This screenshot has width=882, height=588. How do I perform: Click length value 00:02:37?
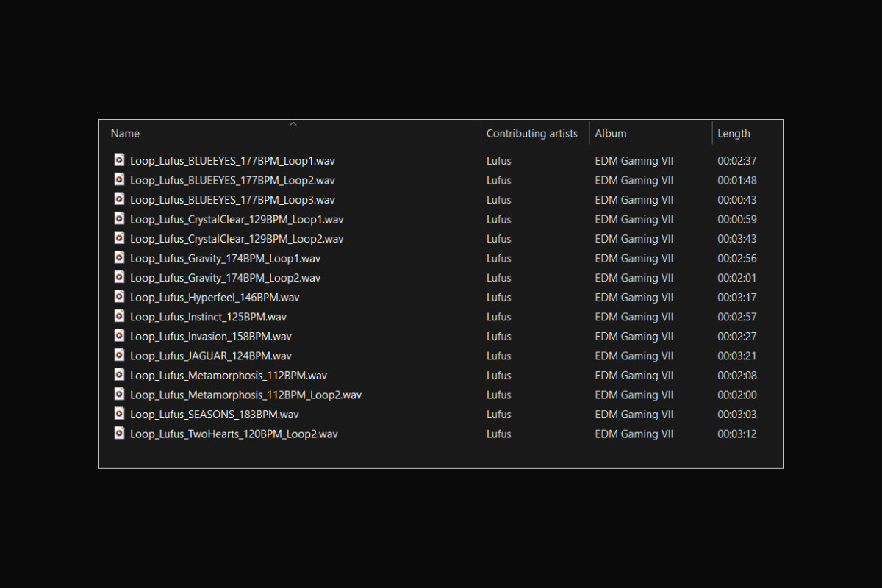tap(737, 160)
